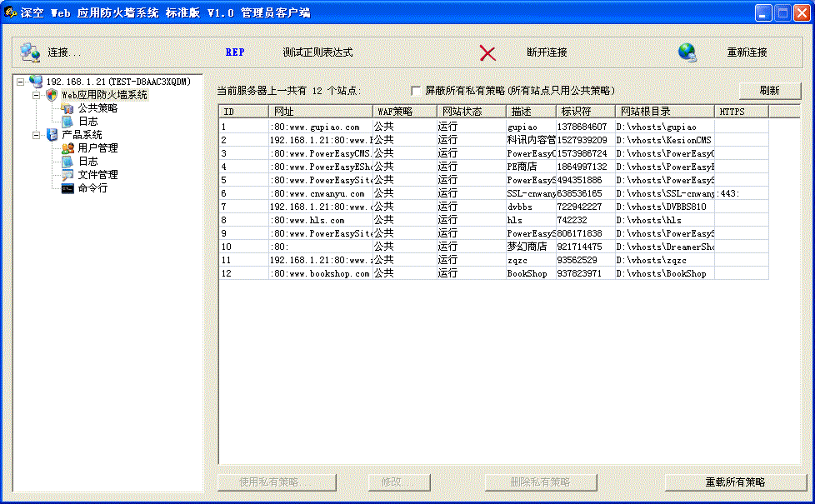Click the 日志 icon under Web应用防火墙系统
This screenshot has height=504, width=815.
point(67,122)
